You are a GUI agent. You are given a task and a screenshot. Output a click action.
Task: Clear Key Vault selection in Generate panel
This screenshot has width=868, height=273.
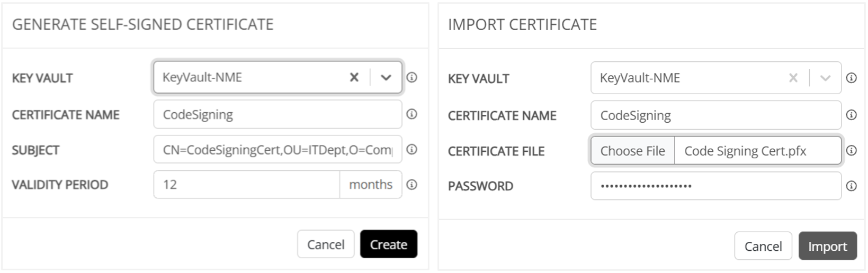[354, 78]
